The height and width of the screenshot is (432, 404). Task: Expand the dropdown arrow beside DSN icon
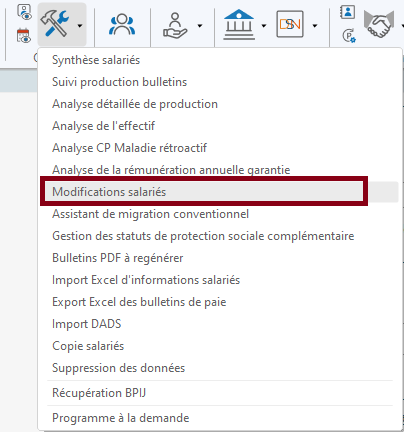[315, 25]
